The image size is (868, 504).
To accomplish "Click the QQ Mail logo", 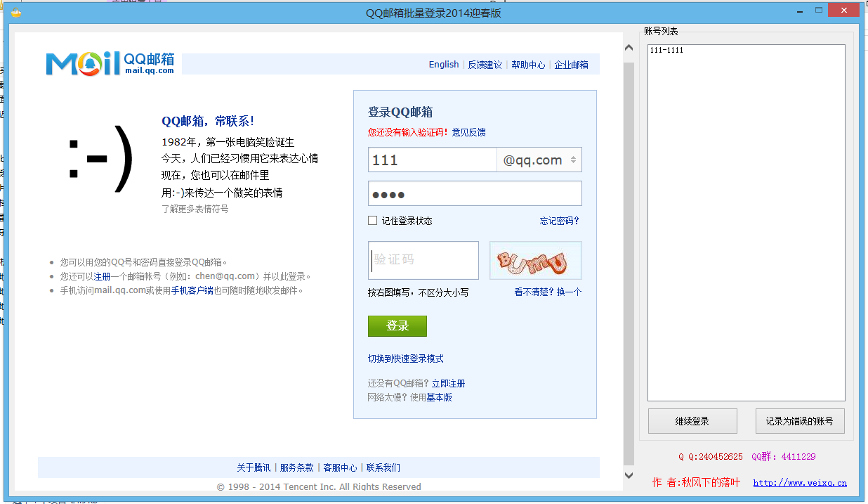I will [110, 63].
